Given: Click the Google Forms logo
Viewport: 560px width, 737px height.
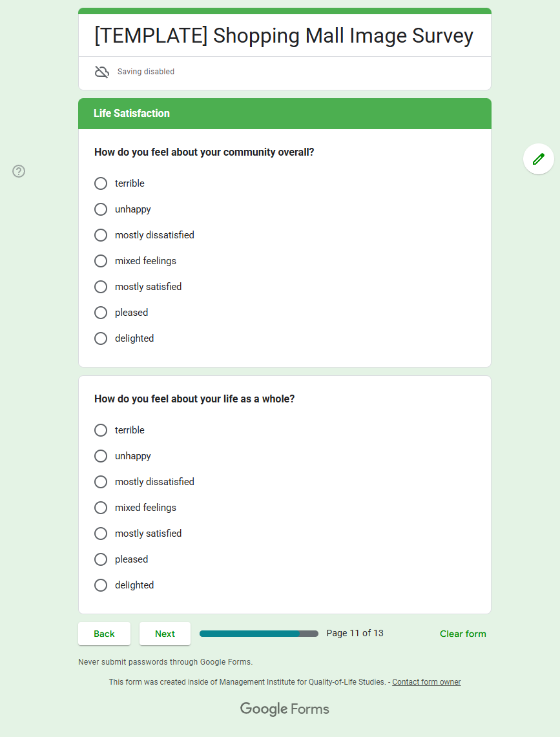Looking at the screenshot, I should point(285,709).
